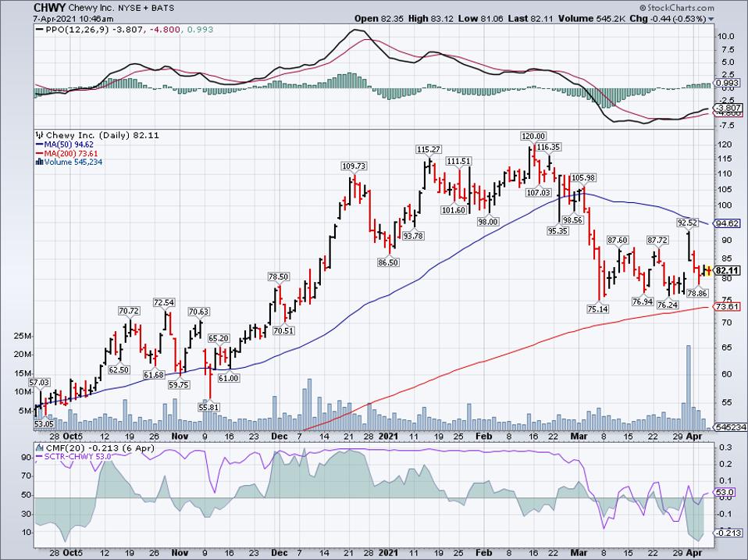Click the candlestick icon beside Chewy Inc. (Daily)
The height and width of the screenshot is (560, 748).
[40, 135]
